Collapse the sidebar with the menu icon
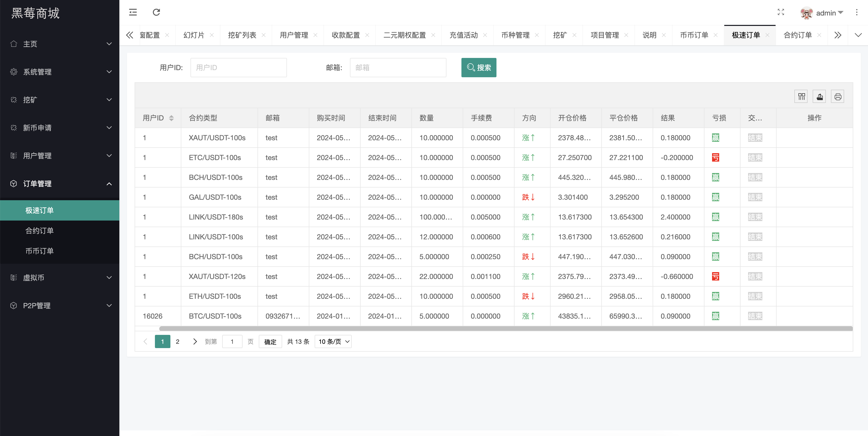The width and height of the screenshot is (868, 436). click(133, 12)
